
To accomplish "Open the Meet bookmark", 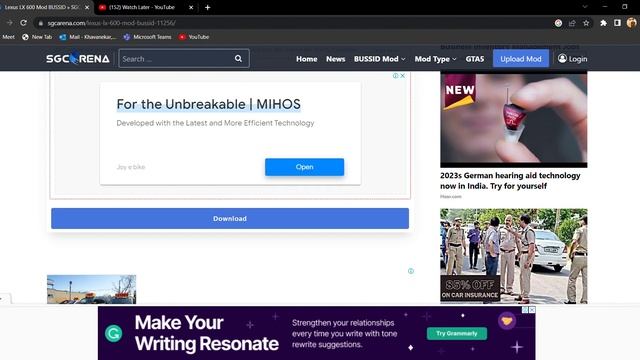I will [8, 37].
